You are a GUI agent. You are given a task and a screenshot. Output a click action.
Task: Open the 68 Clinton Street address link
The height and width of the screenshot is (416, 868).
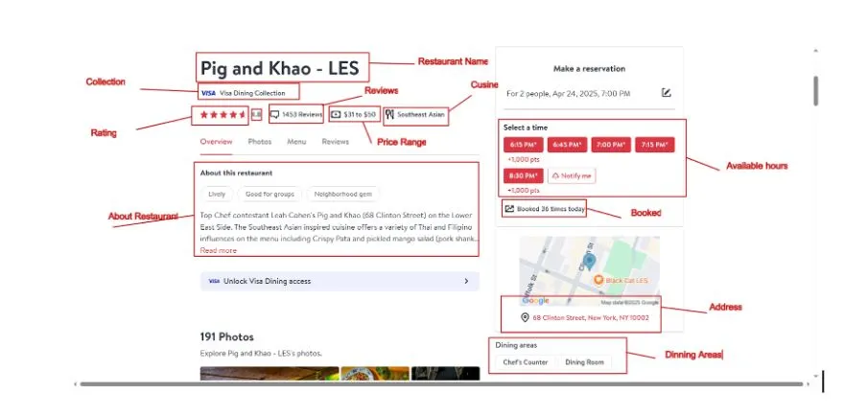tap(591, 317)
